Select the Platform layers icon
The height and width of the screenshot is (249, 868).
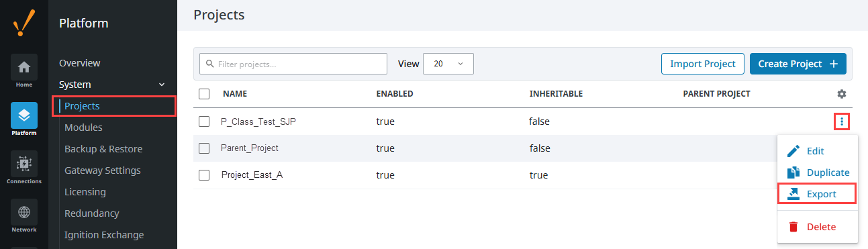point(24,115)
